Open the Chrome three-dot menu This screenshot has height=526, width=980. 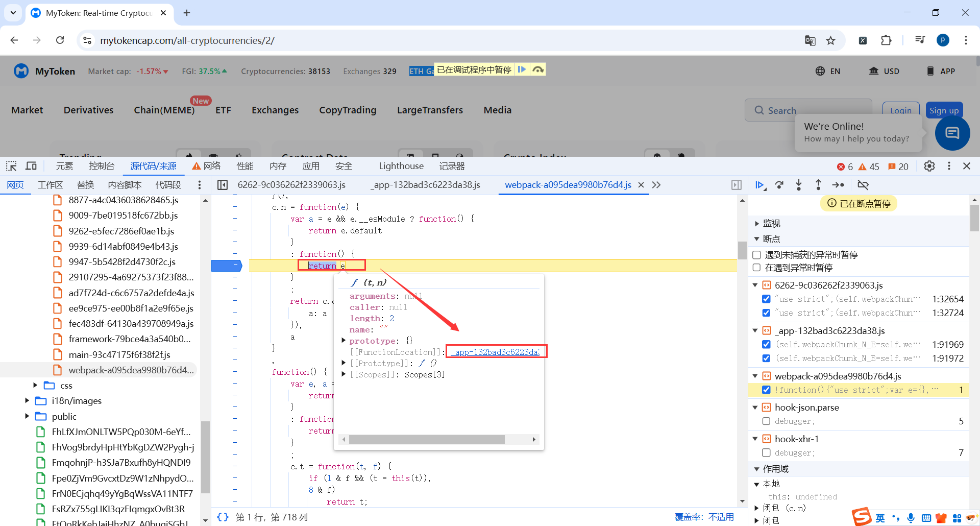pyautogui.click(x=966, y=40)
